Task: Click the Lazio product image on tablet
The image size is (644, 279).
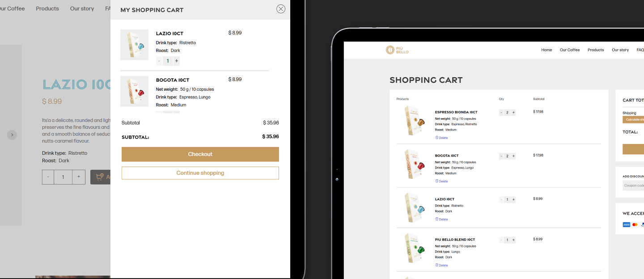Action: click(x=414, y=207)
